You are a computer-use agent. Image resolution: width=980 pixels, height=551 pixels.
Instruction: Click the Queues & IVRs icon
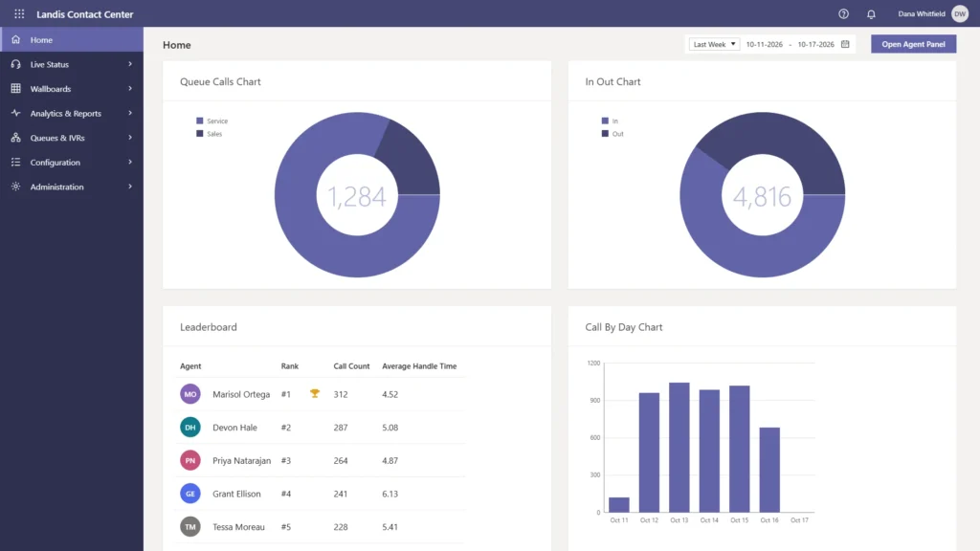(x=15, y=138)
